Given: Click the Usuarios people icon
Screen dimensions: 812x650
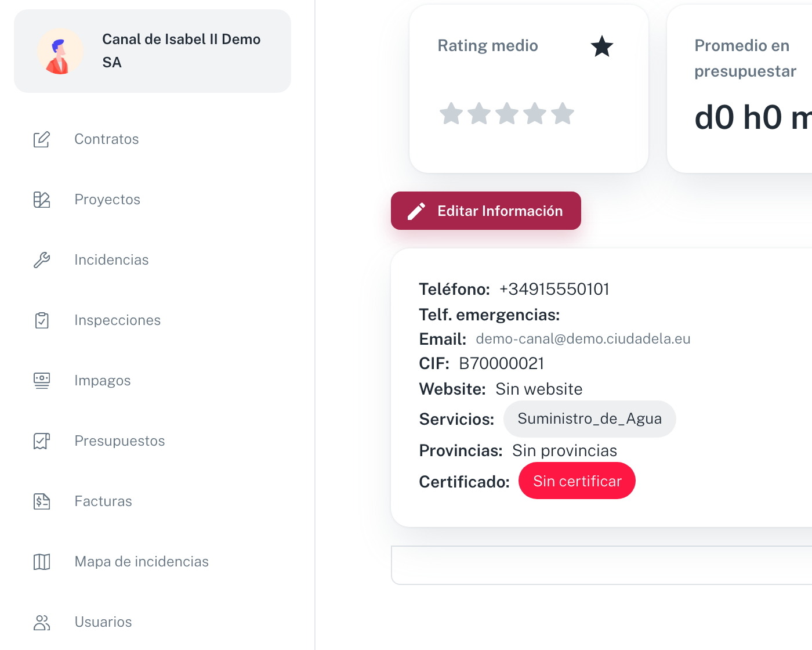Looking at the screenshot, I should pos(42,622).
